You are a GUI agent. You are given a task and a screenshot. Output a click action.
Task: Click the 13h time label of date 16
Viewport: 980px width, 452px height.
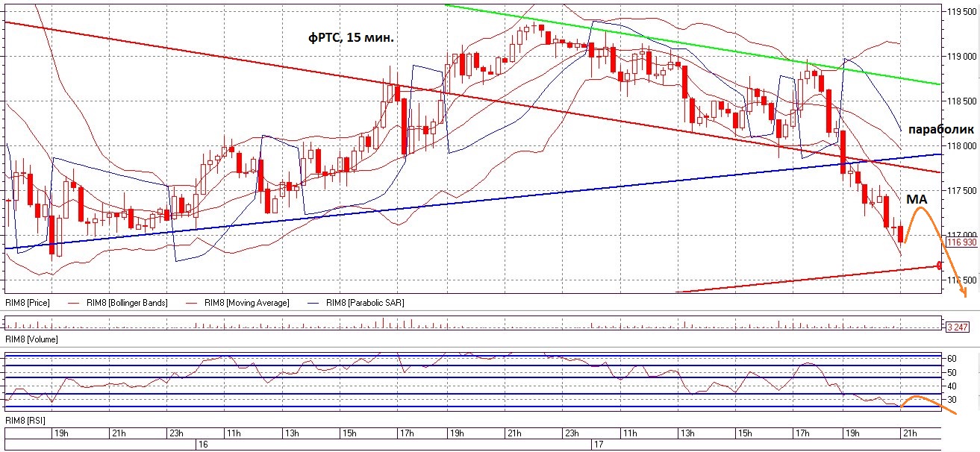[x=290, y=433]
